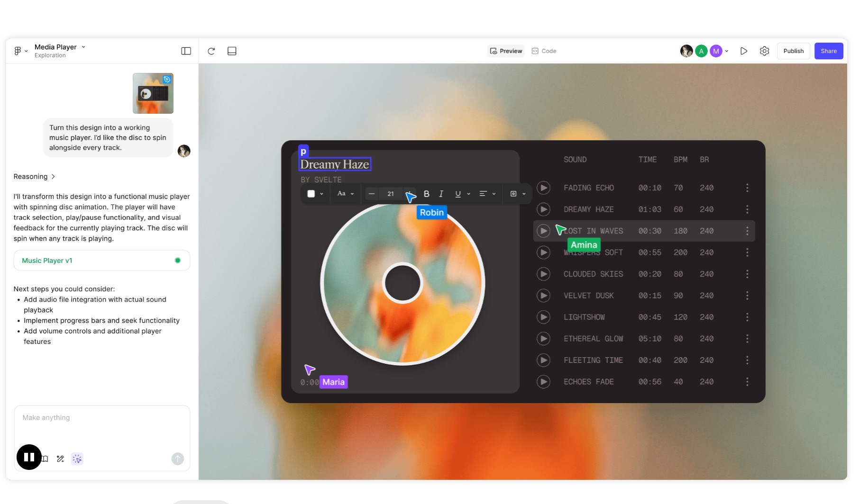Screen dimensions: 859x504
Task: Toggle the sidebar panel layout icon
Action: coord(186,51)
